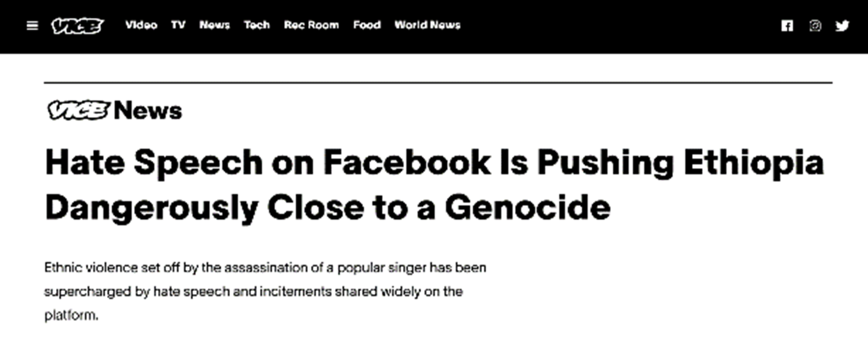Open the hamburger menu
Image resolution: width=868 pixels, height=340 pixels.
[32, 26]
